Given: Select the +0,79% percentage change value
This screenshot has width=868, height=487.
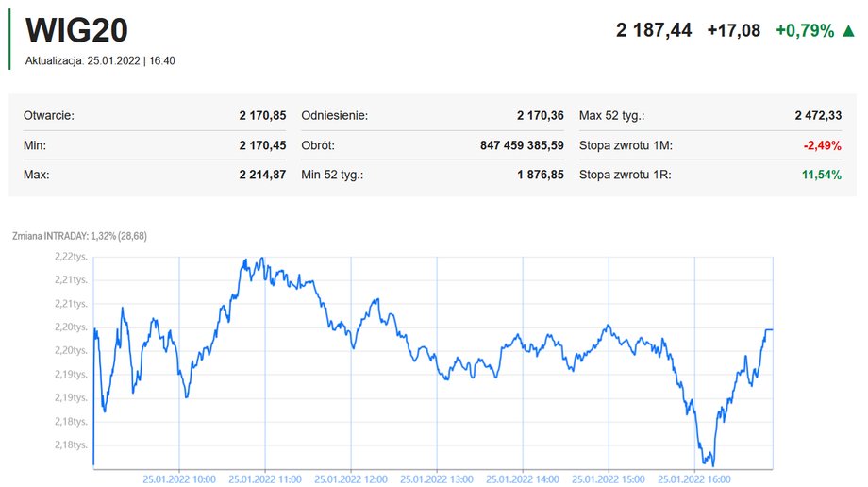Looking at the screenshot, I should (805, 30).
